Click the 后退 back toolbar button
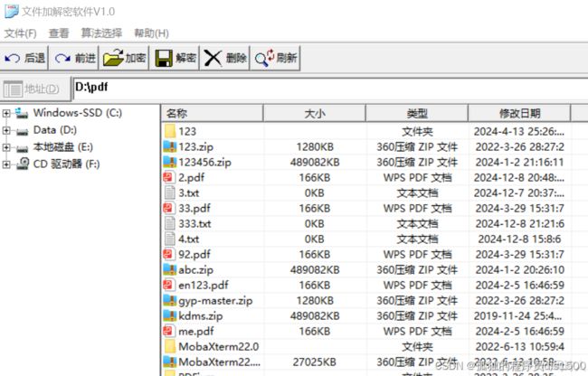Image resolution: width=588 pixels, height=376 pixels. tap(24, 58)
